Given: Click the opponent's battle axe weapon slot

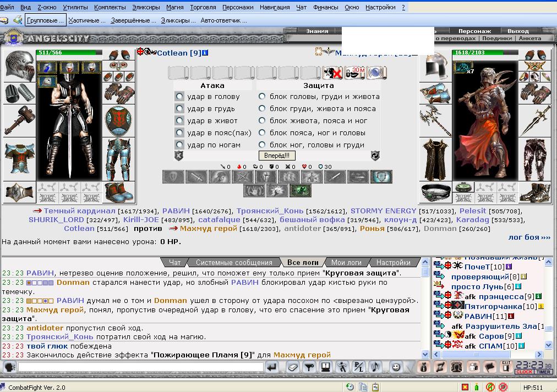Looking at the screenshot, I should 435,120.
